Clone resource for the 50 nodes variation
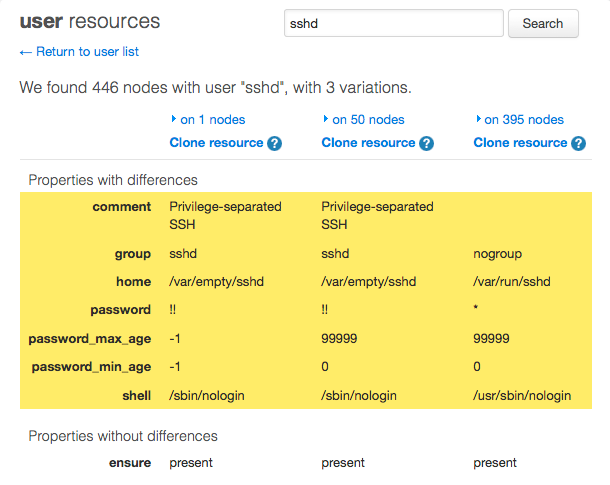This screenshot has height=485, width=610. (368, 143)
